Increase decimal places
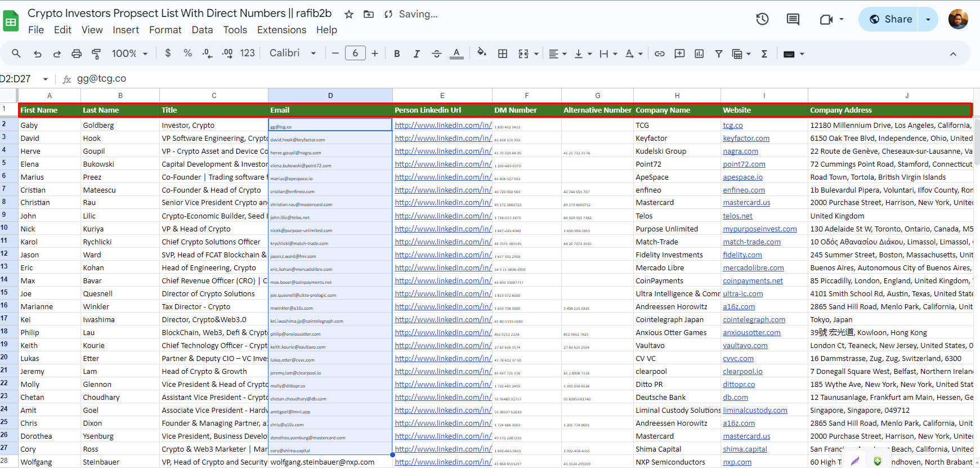Screen dimensions: 980x468 (x=227, y=54)
